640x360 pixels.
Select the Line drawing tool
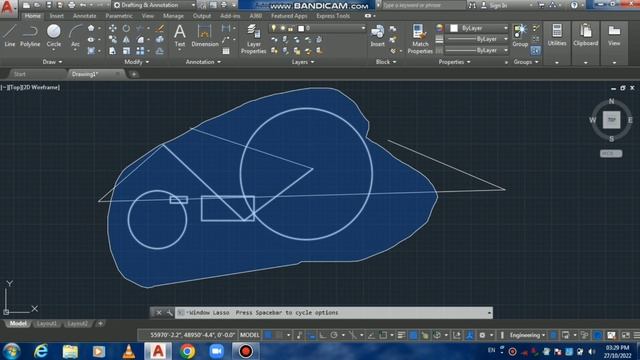tap(10, 35)
